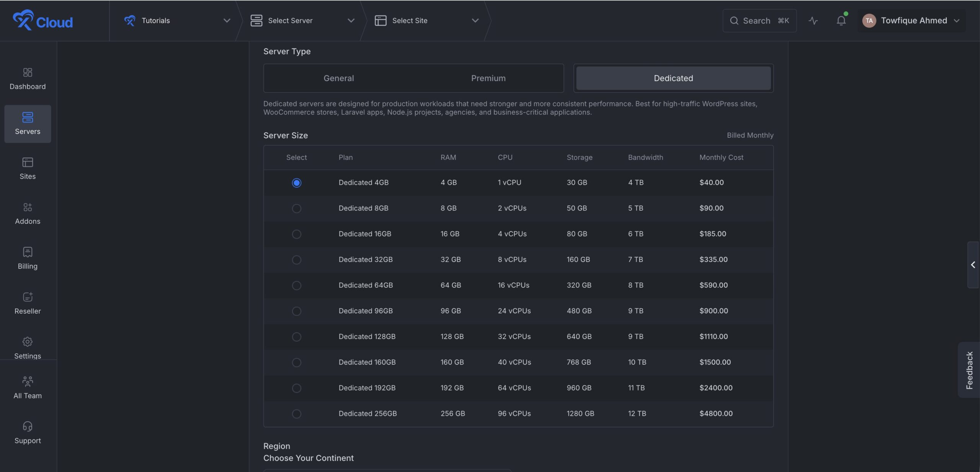The height and width of the screenshot is (472, 980).
Task: Click the Search input field
Action: 759,21
